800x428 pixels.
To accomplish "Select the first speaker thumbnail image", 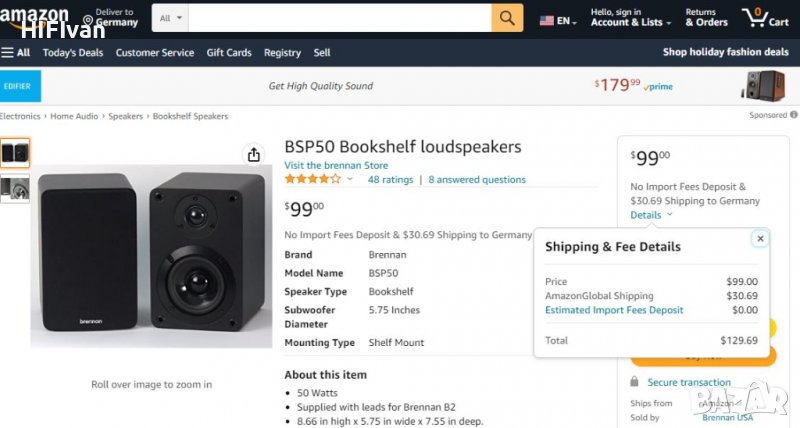I will tap(15, 153).
